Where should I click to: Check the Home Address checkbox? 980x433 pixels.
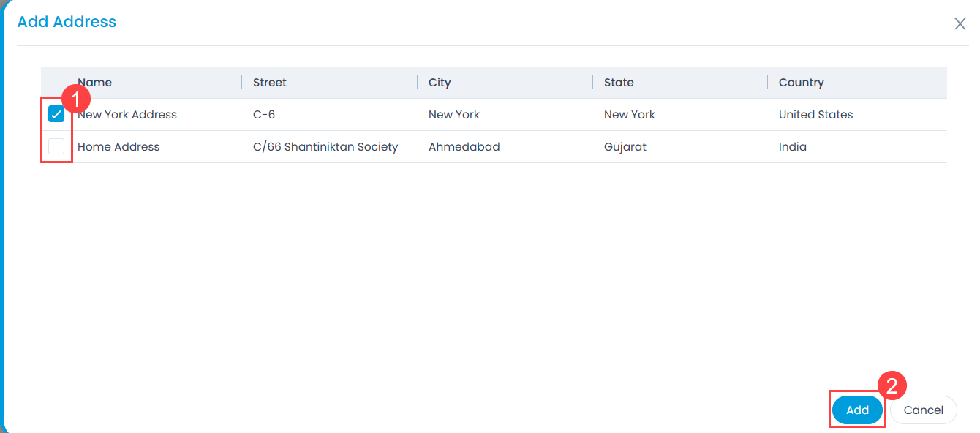(56, 146)
